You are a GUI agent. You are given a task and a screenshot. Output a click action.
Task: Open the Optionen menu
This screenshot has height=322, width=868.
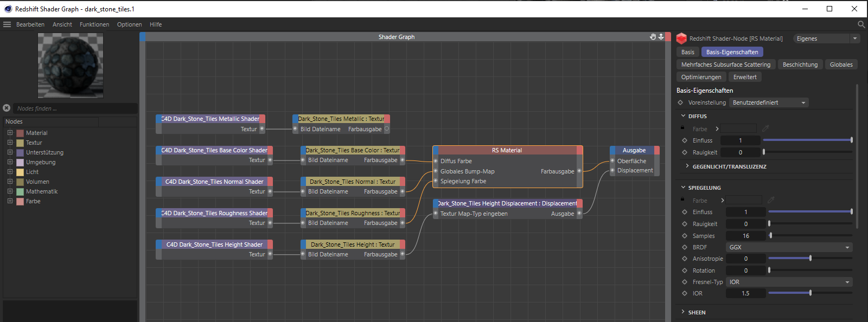tap(130, 24)
